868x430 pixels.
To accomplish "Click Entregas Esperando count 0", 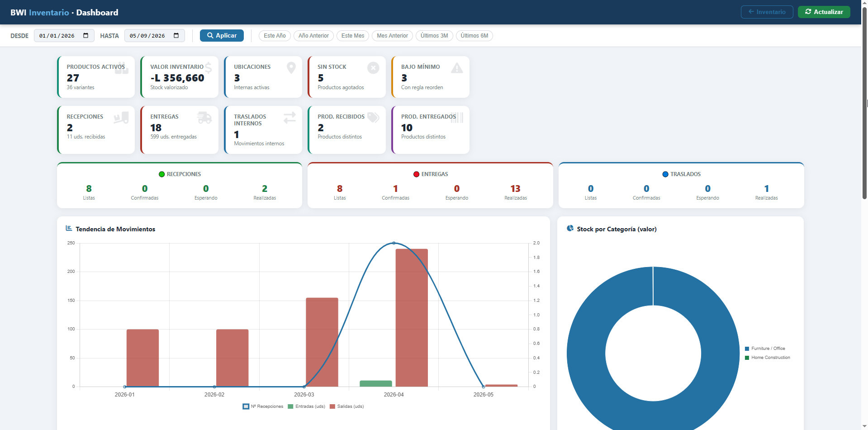I will pyautogui.click(x=457, y=189).
